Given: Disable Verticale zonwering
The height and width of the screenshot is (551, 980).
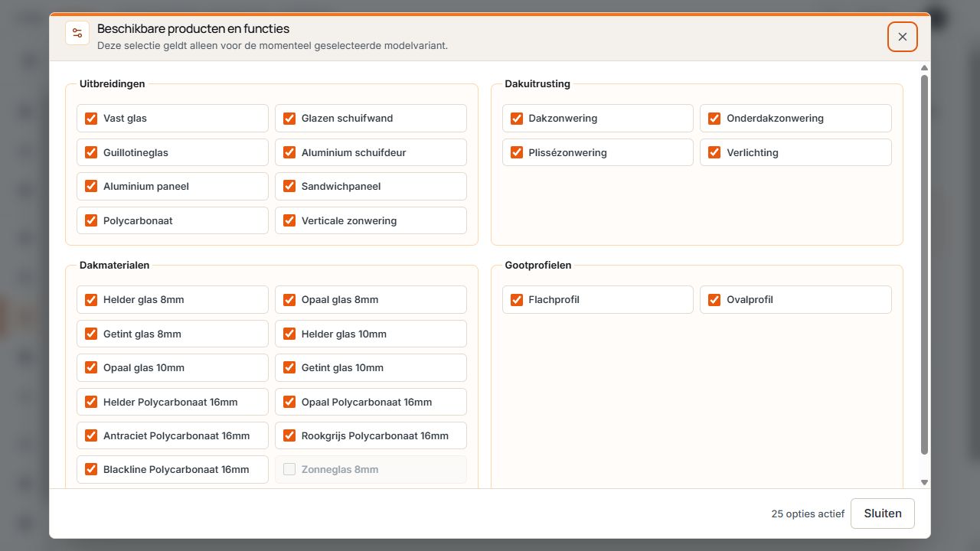Looking at the screenshot, I should point(289,220).
